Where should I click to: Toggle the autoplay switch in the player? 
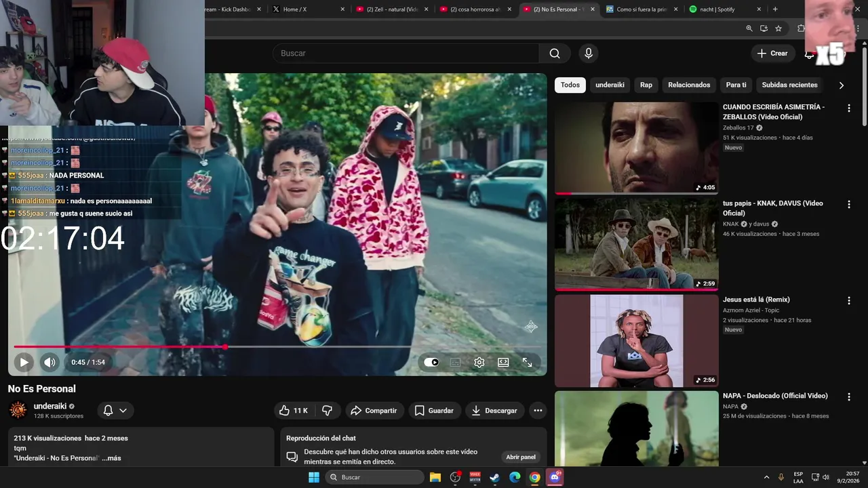coord(431,362)
